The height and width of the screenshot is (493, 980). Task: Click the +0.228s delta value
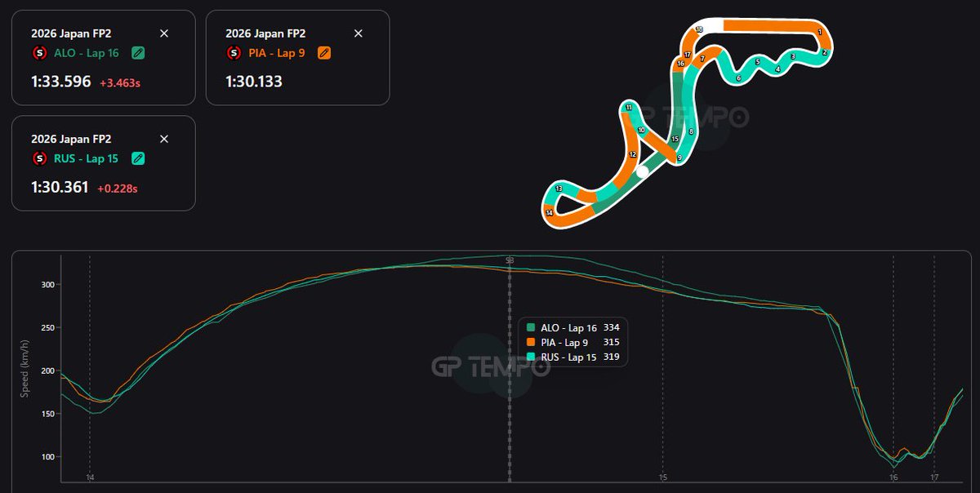coord(118,188)
